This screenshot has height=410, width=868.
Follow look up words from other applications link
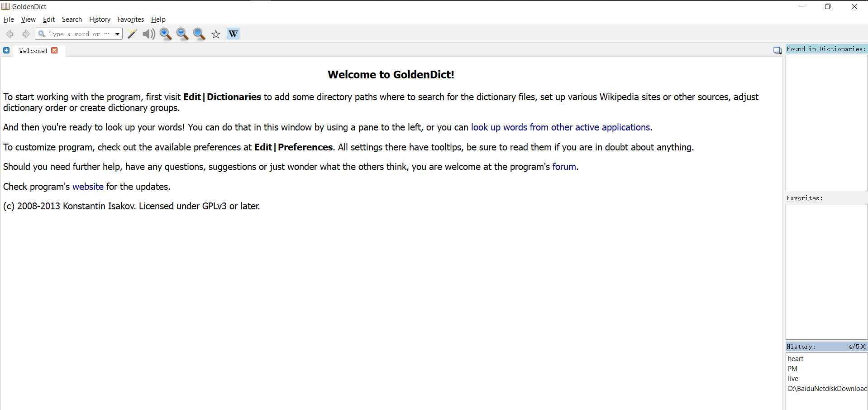(x=560, y=127)
